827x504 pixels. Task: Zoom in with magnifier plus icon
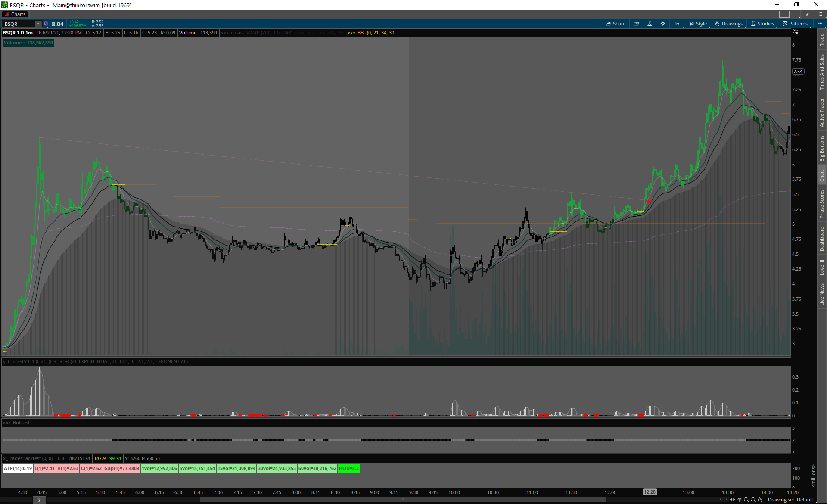746,500
